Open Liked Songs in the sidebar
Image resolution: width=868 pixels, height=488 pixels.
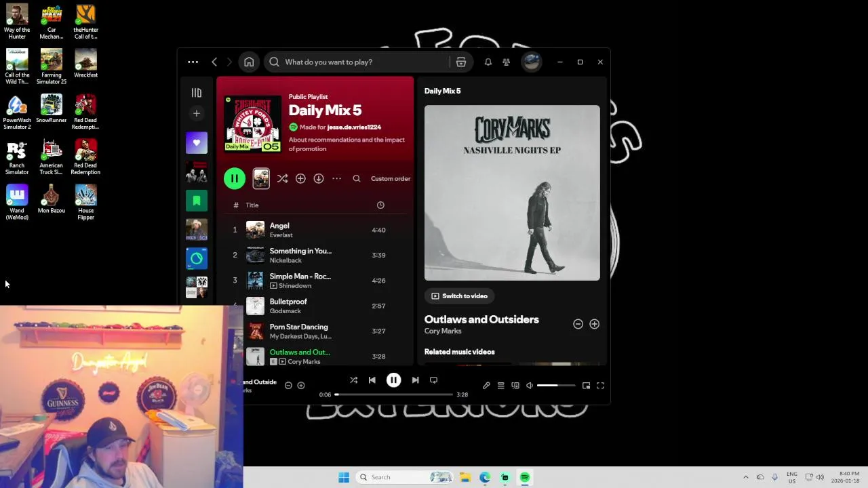(197, 143)
